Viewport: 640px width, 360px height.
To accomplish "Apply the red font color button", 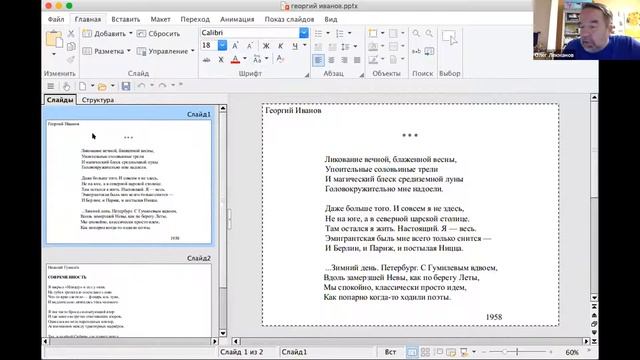I will tap(235, 60).
